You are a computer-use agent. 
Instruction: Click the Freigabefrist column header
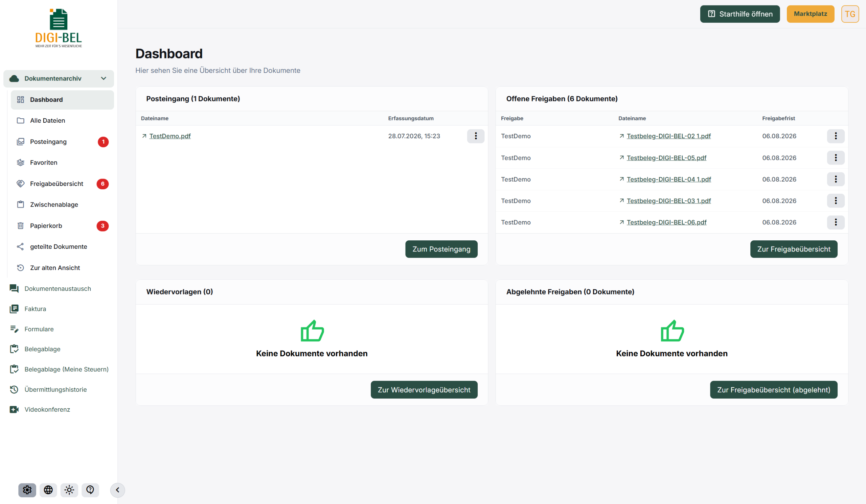[778, 118]
